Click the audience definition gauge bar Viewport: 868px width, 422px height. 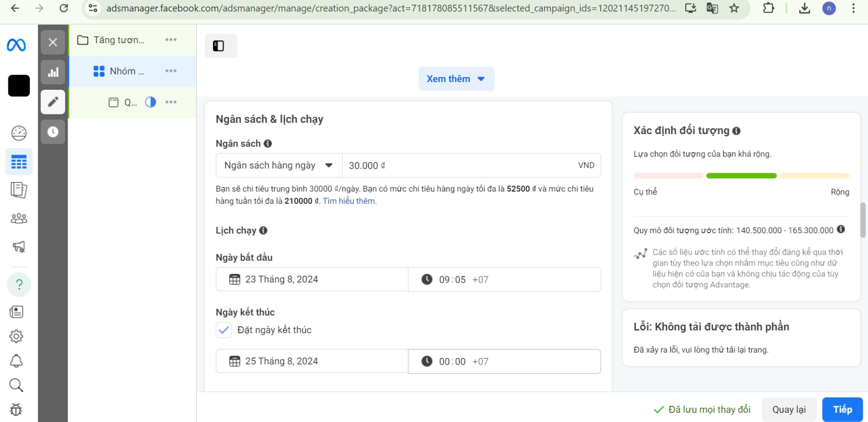click(x=741, y=176)
